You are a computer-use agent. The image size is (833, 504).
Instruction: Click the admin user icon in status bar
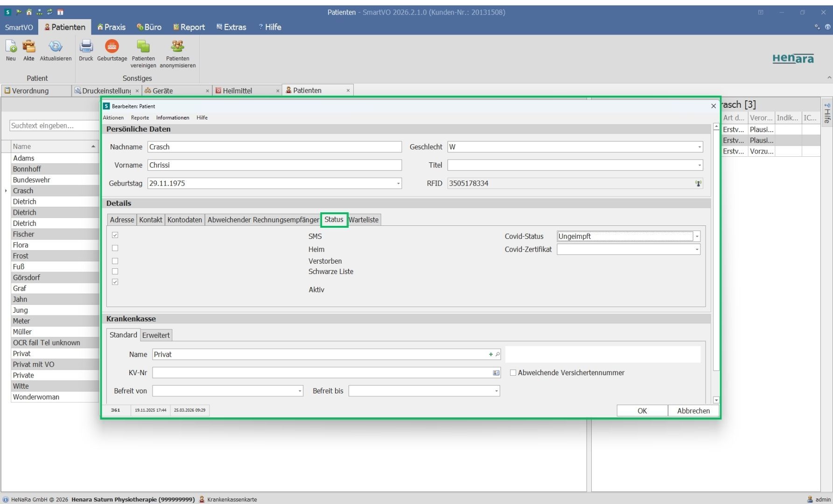click(x=810, y=499)
